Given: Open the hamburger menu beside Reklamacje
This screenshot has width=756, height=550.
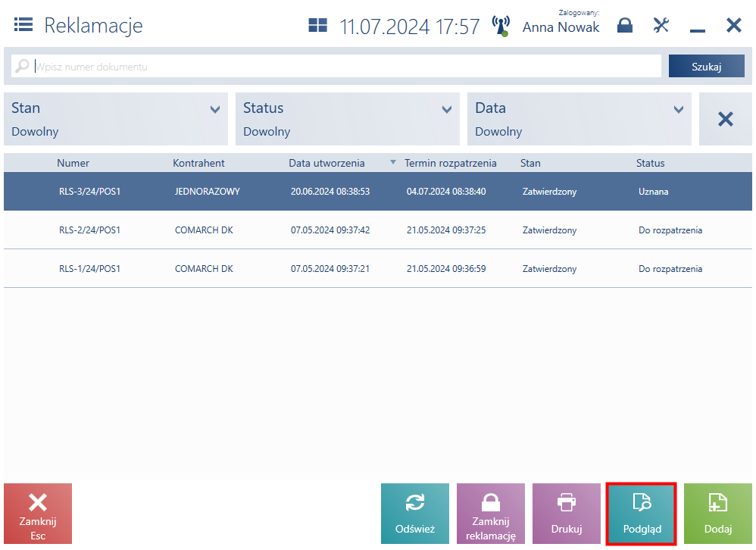Looking at the screenshot, I should click(x=23, y=24).
